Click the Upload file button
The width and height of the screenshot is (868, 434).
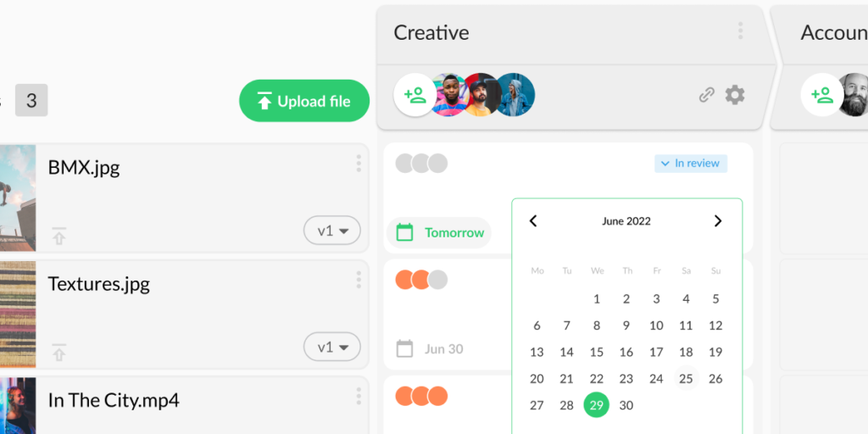[x=304, y=101]
